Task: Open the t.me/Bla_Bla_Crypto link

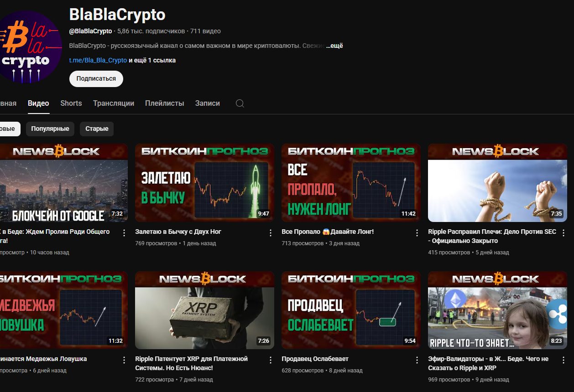Action: (x=98, y=60)
